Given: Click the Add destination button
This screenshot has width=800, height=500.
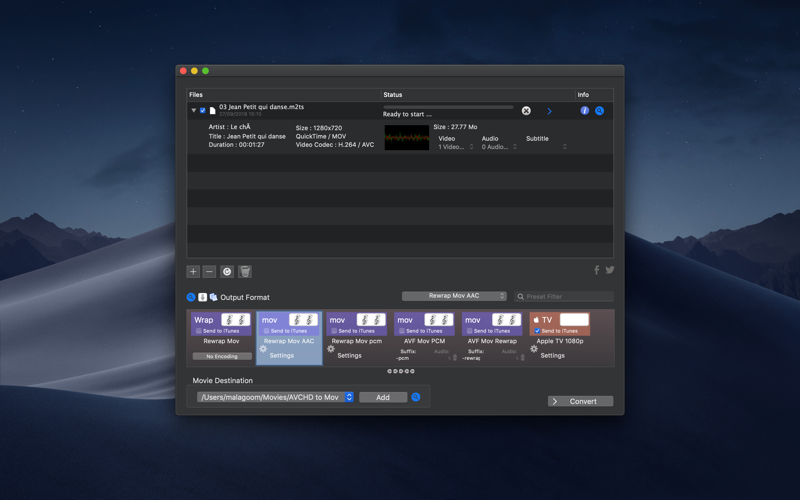Looking at the screenshot, I should point(383,397).
